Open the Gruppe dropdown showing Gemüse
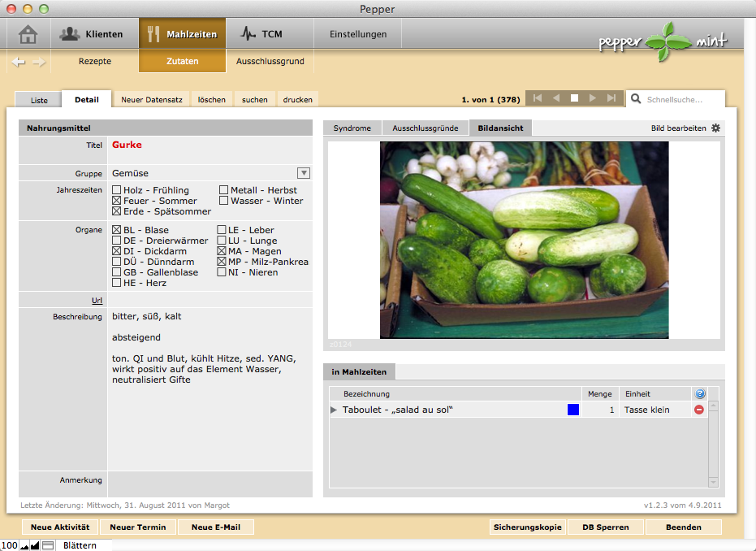Image resolution: width=756 pixels, height=551 pixels. coord(304,173)
